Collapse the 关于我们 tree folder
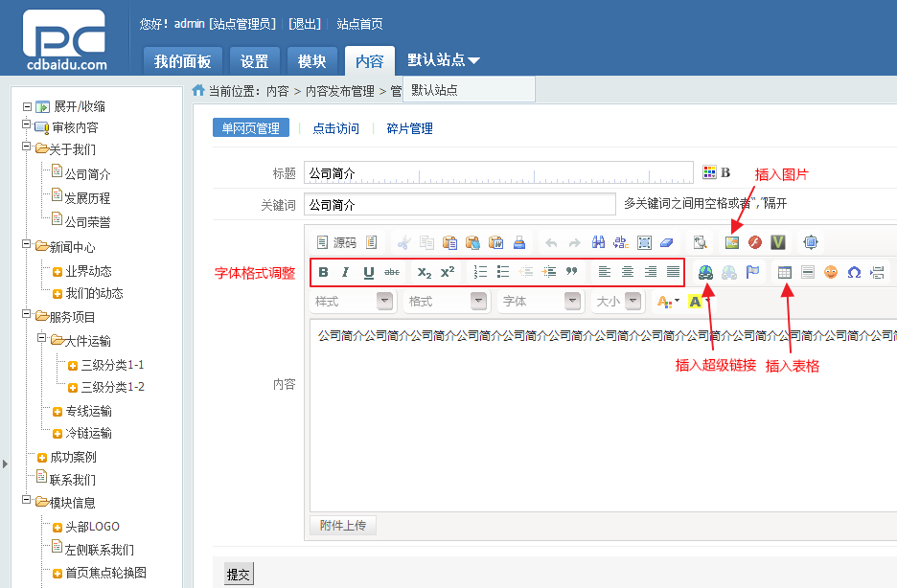Image resolution: width=897 pixels, height=588 pixels. click(26, 147)
